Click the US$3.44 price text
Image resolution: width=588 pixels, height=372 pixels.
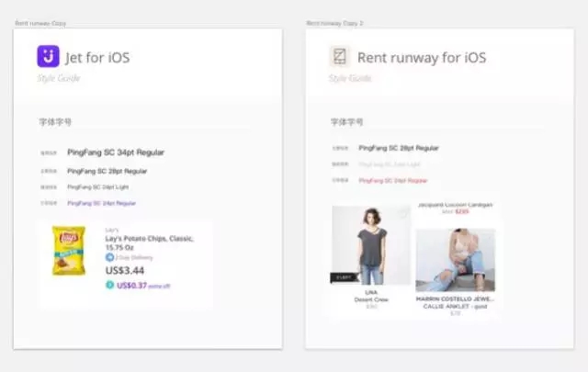[x=125, y=270]
